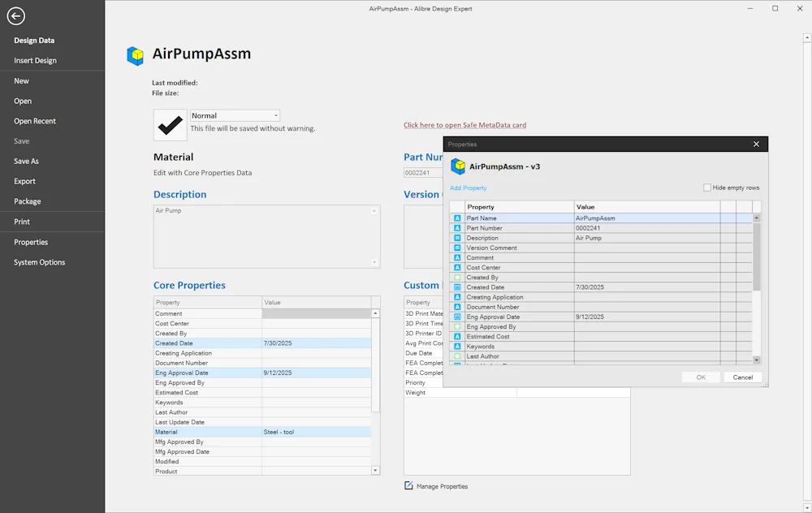Click the OK button in Properties dialog
Image resolution: width=812 pixels, height=513 pixels.
(701, 377)
